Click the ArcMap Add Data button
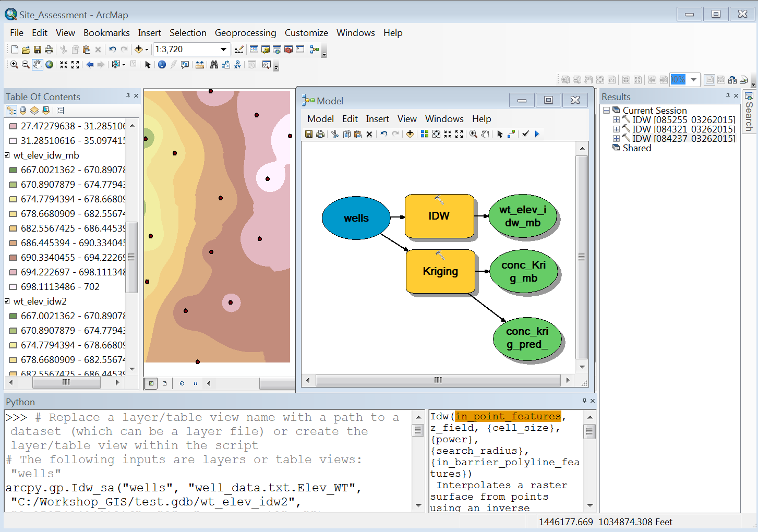Viewport: 758px width, 532px height. point(139,50)
